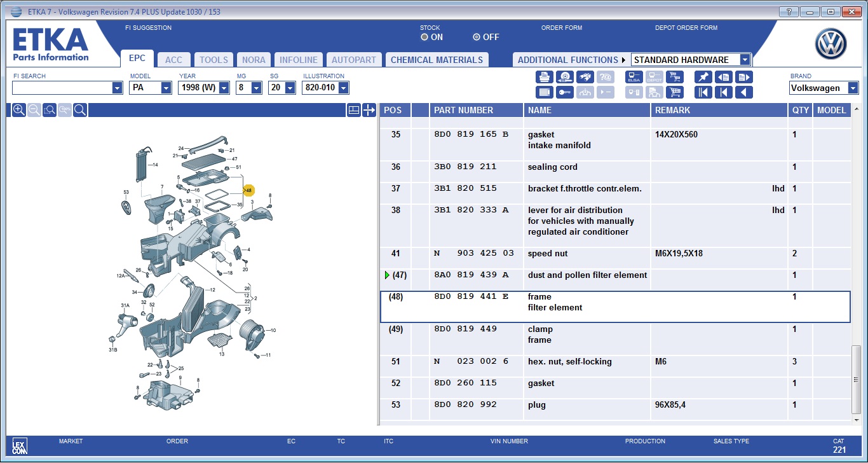
Task: Switch to the EPC tab
Action: [x=137, y=59]
